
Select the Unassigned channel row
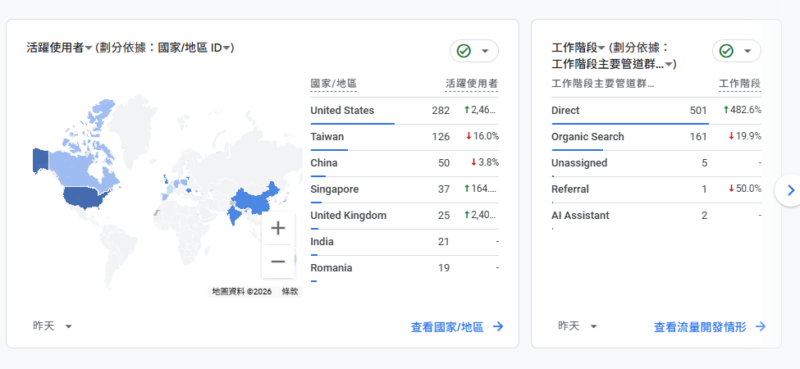point(656,163)
